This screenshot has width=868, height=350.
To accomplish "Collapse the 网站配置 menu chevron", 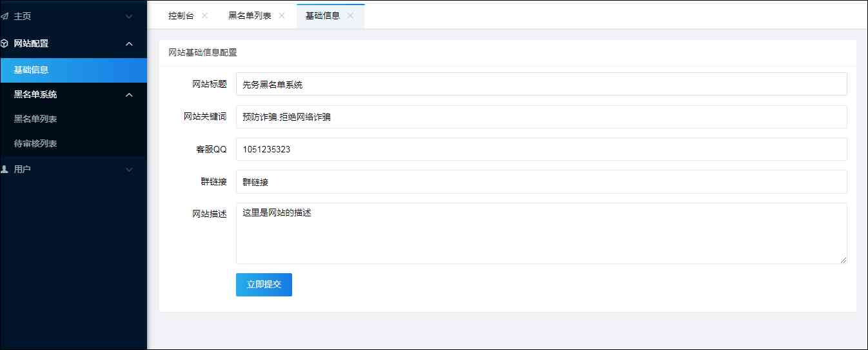I will click(129, 44).
